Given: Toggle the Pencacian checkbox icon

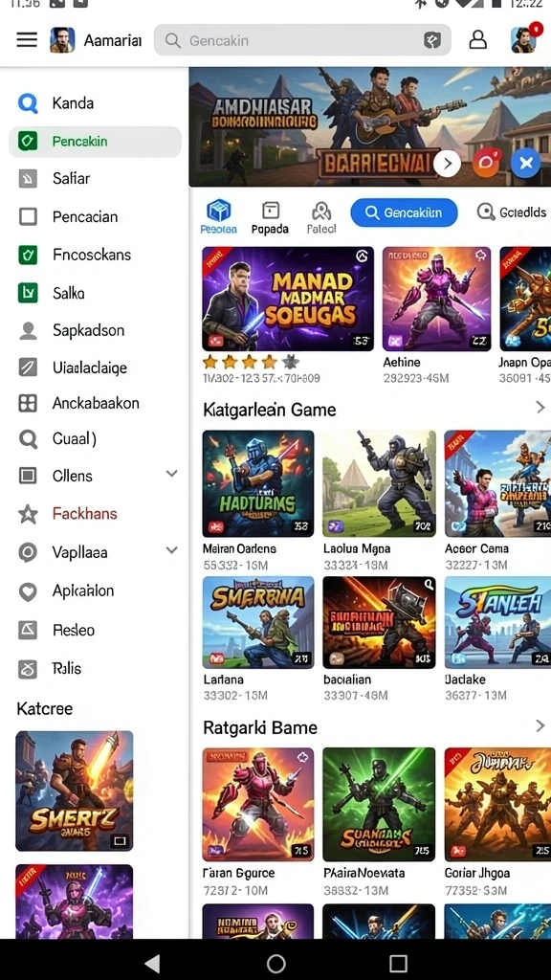Looking at the screenshot, I should tap(28, 217).
